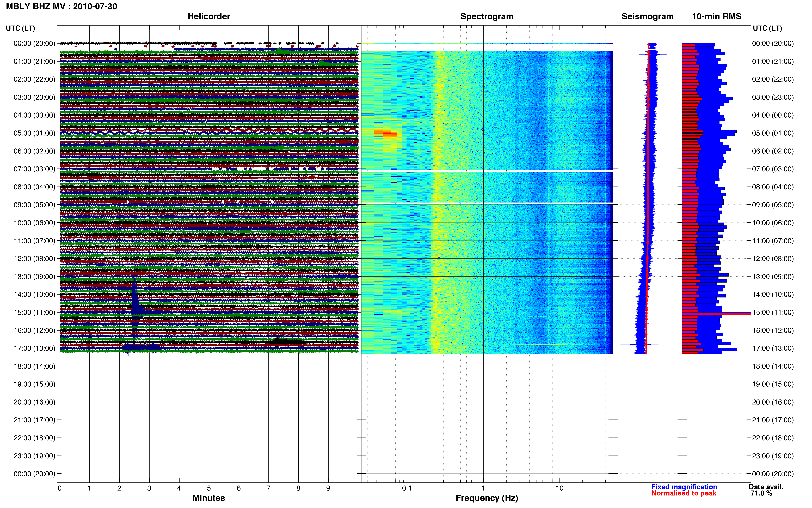Click the left 23:00 (19:00) time label

pyautogui.click(x=34, y=456)
